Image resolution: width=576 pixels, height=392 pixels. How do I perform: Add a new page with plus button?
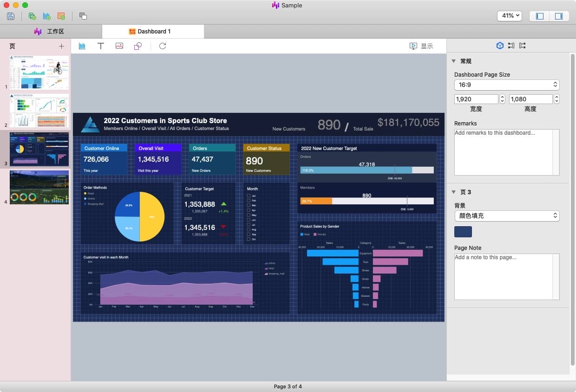(x=61, y=46)
